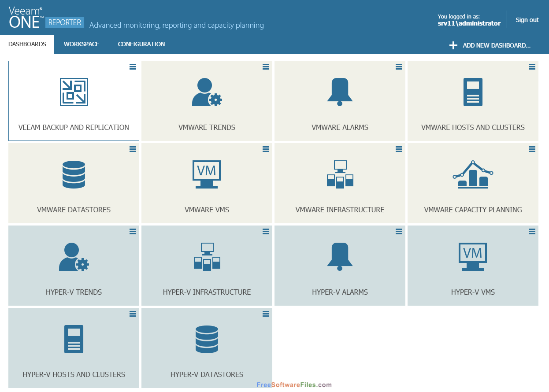549x392 pixels.
Task: Open the Hyper-V Datastores tile menu
Action: 266,314
